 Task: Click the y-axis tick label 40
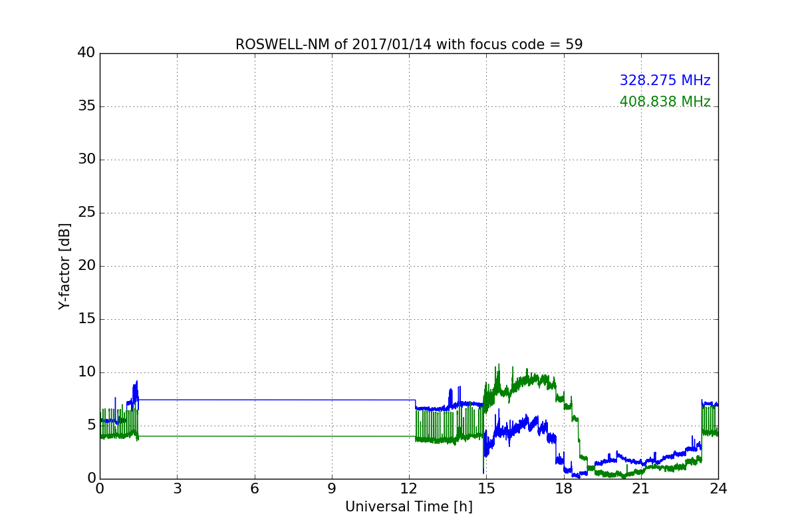click(86, 53)
